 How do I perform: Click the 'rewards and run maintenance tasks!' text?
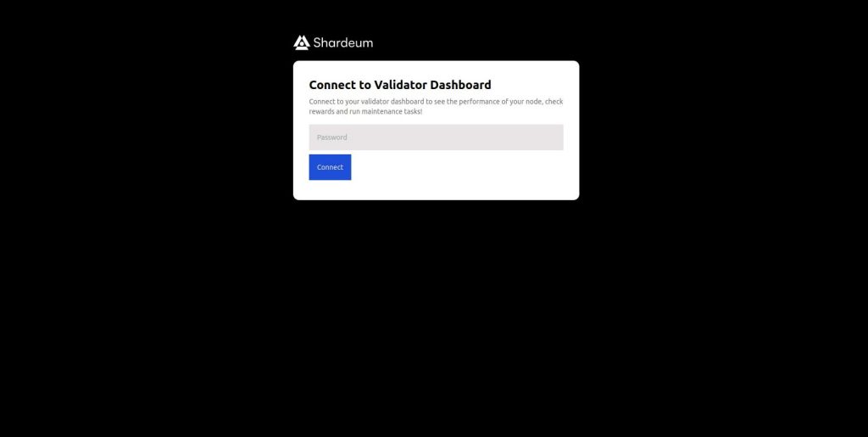click(365, 112)
